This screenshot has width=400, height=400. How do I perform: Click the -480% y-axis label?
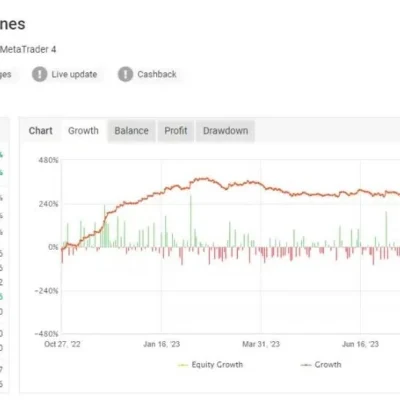[47, 334]
